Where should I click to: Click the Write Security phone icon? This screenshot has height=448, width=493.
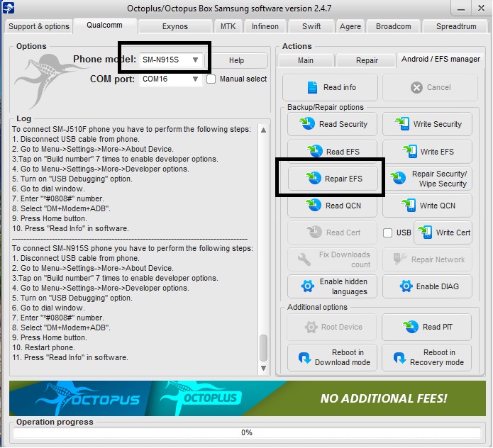click(x=402, y=123)
